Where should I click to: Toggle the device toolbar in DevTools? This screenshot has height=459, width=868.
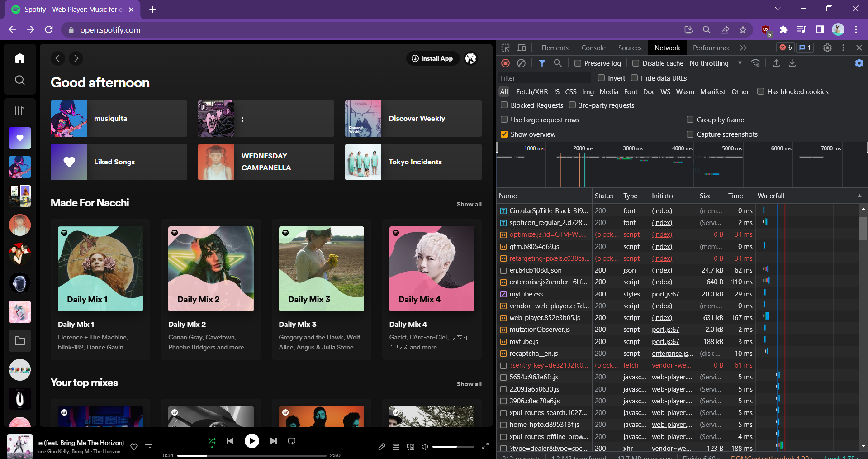(x=521, y=48)
